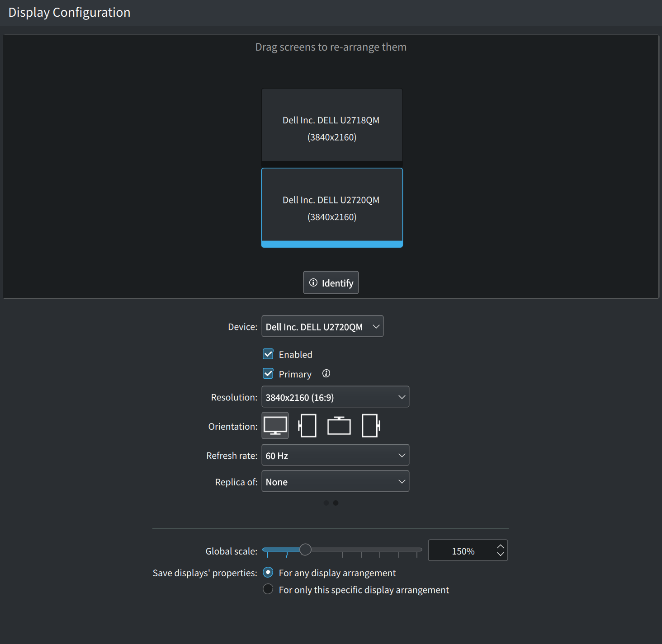Screen dimensions: 662x644
Task: Uncheck the Enabled checkbox
Action: click(x=268, y=354)
